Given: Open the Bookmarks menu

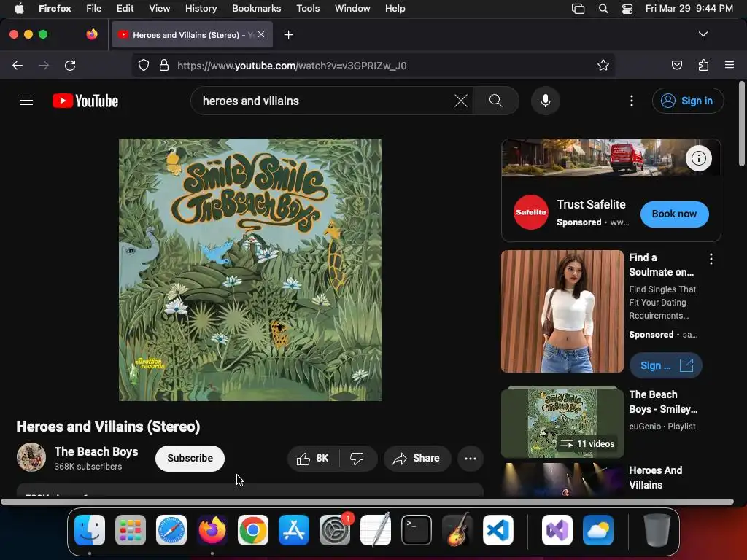Looking at the screenshot, I should [256, 9].
